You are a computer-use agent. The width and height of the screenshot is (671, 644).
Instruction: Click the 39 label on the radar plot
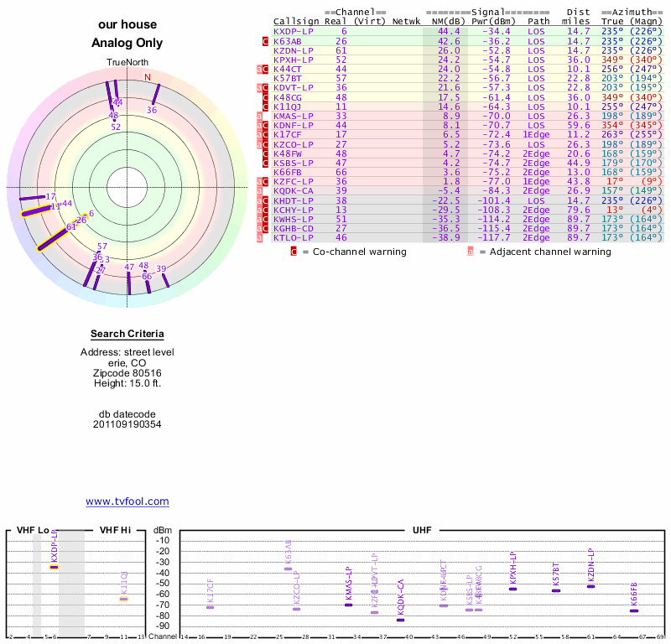point(161,268)
